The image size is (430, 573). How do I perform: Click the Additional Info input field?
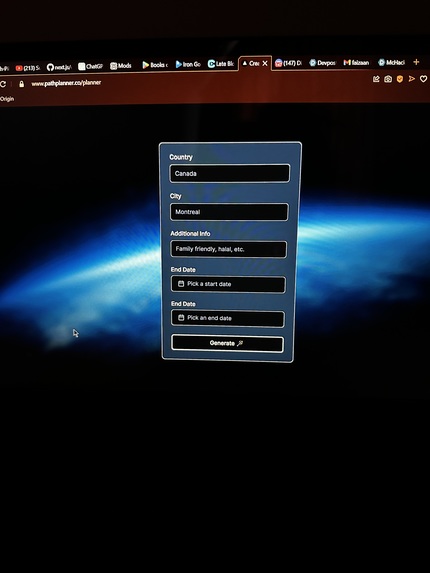229,249
